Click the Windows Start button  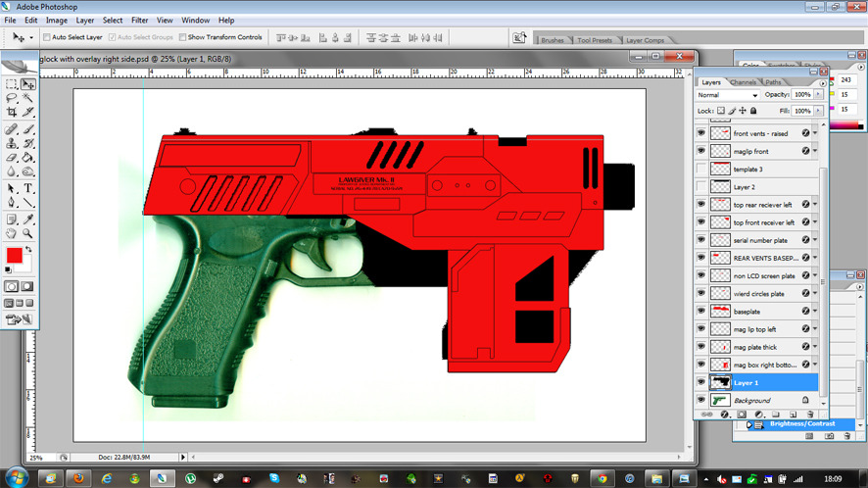coord(19,477)
